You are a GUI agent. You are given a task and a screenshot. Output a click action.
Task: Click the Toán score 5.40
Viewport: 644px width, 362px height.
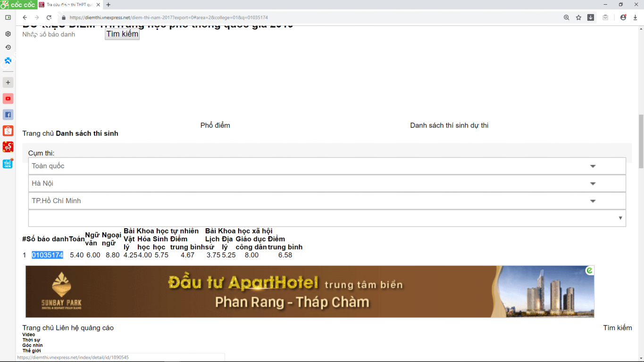pyautogui.click(x=77, y=255)
